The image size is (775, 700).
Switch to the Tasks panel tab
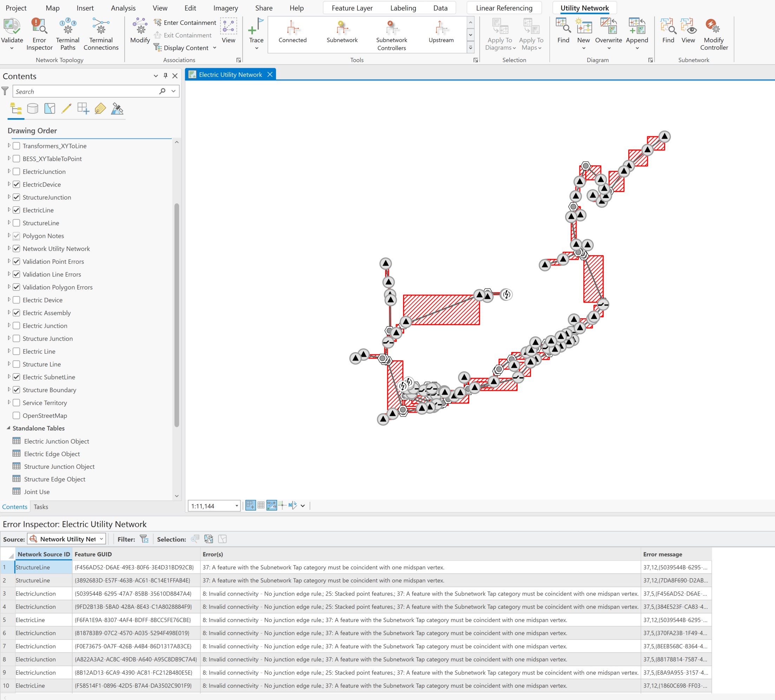(41, 507)
